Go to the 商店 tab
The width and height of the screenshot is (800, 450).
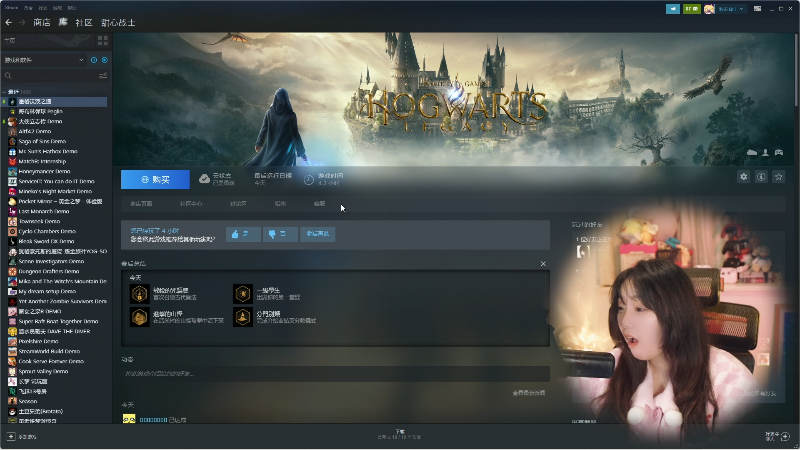(42, 22)
